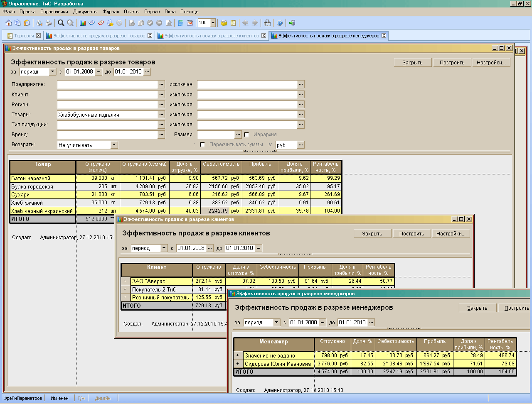Open the zoom 100 dropdown in the toolbar
532x404 pixels.
tap(213, 23)
